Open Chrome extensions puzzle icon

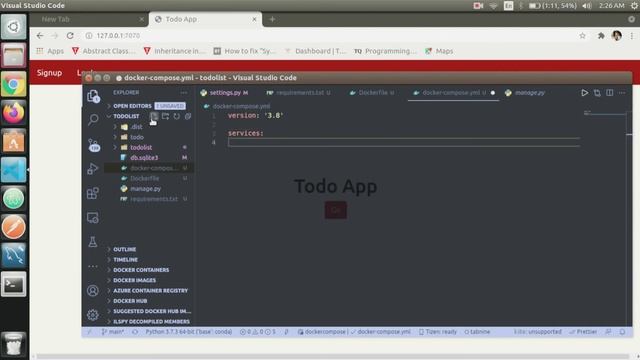tap(601, 36)
